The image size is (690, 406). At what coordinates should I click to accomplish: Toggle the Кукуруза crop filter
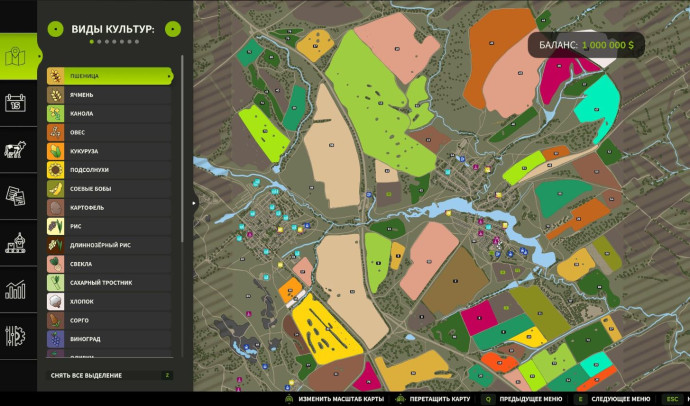click(x=109, y=151)
